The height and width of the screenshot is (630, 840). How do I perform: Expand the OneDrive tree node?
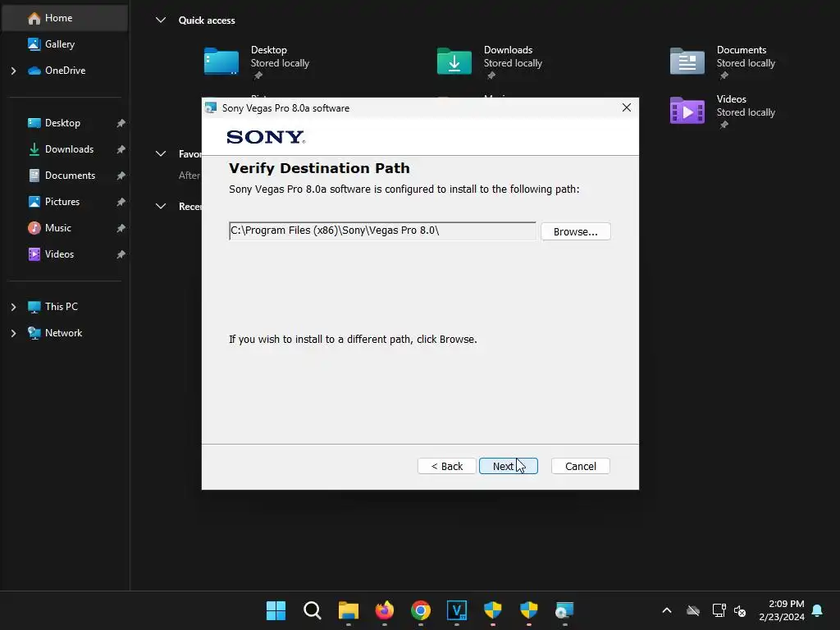pos(13,71)
